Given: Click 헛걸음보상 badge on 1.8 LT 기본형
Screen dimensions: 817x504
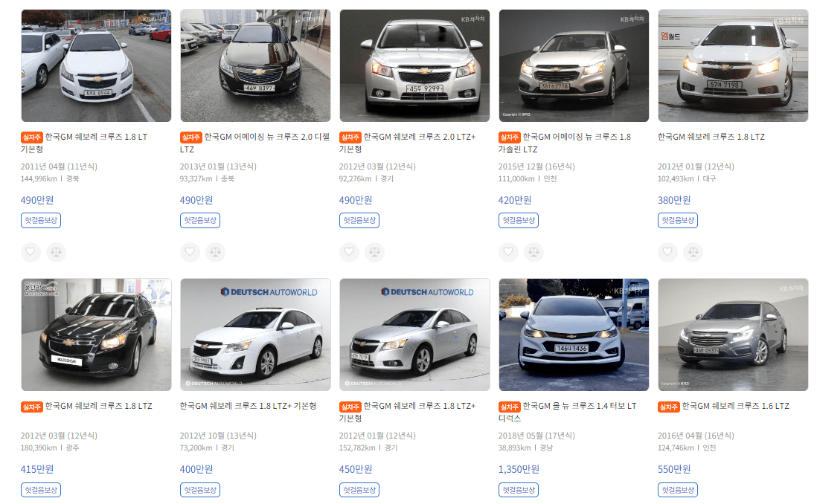Looking at the screenshot, I should (x=41, y=220).
